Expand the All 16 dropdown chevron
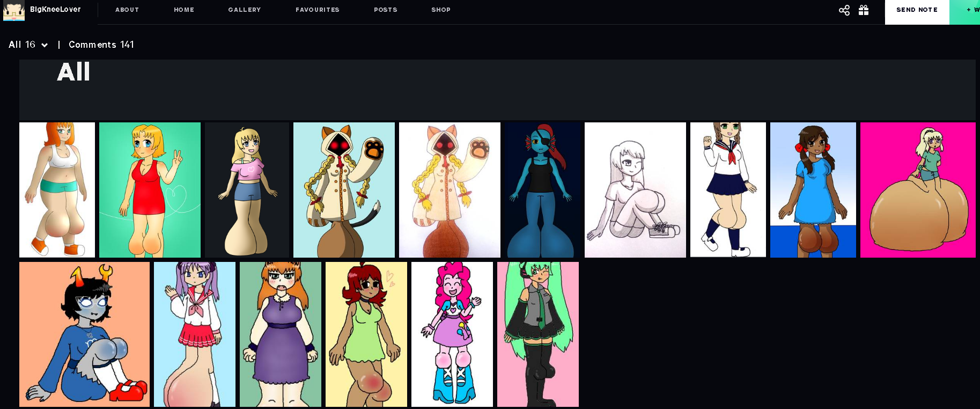This screenshot has height=409, width=980. [45, 45]
